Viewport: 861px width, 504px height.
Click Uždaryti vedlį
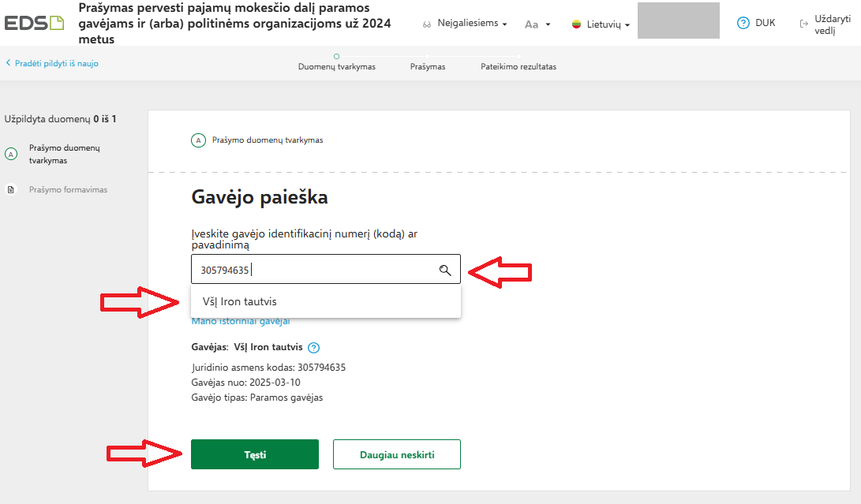pos(833,24)
